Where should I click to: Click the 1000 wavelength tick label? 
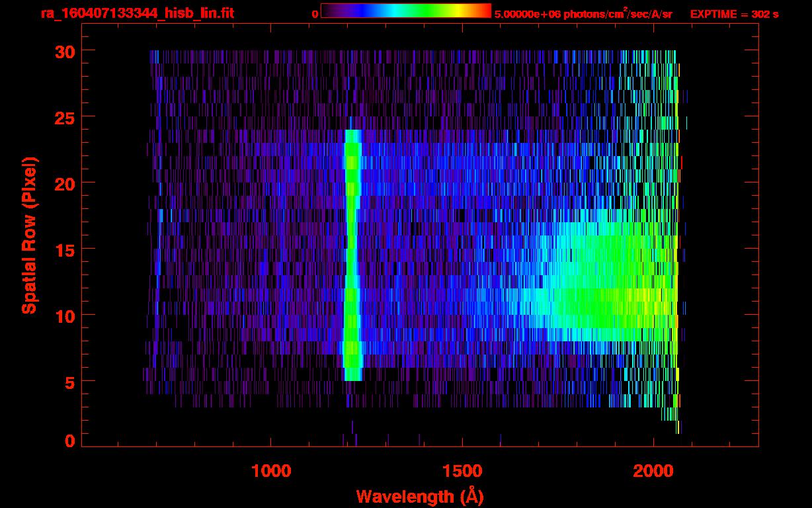pos(271,471)
